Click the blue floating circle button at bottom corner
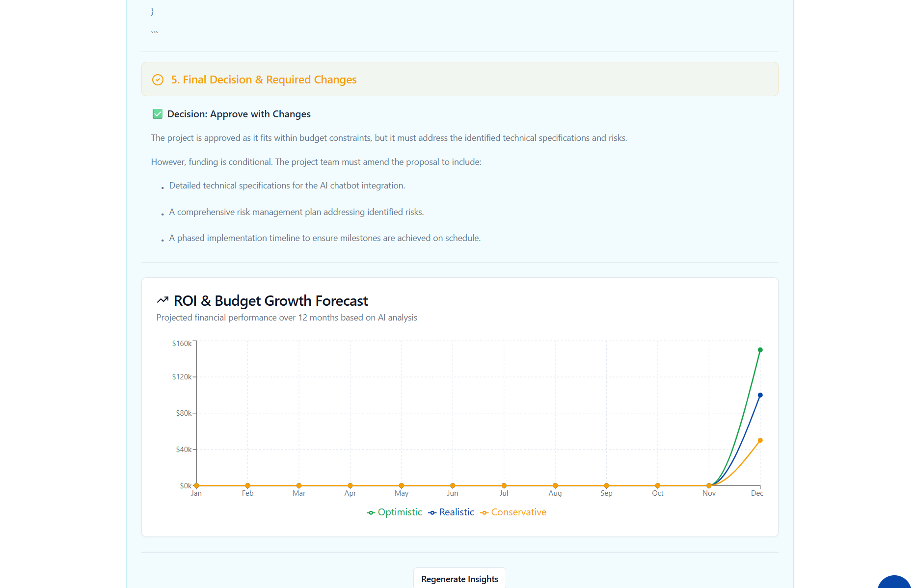Image resolution: width=917 pixels, height=588 pixels. pos(894,582)
